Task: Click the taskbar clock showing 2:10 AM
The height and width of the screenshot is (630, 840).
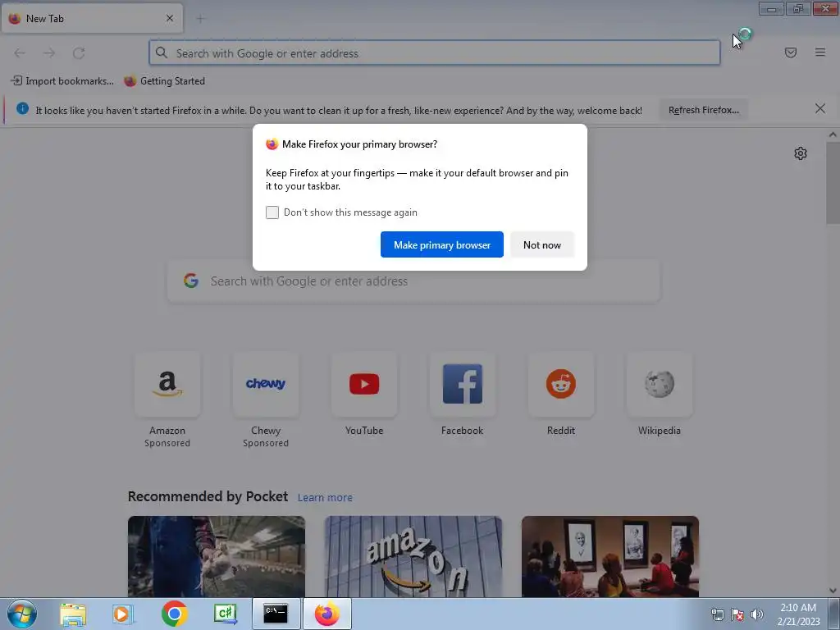Action: click(x=798, y=614)
